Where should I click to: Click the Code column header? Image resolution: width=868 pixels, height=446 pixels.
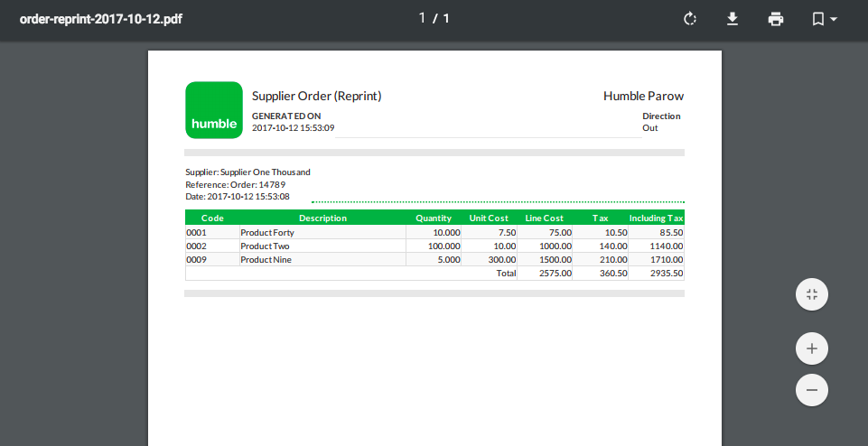[212, 218]
